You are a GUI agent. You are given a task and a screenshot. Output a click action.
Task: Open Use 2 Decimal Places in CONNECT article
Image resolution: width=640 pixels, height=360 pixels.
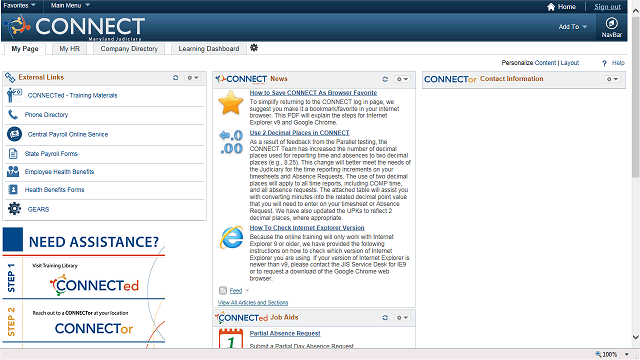pyautogui.click(x=300, y=133)
